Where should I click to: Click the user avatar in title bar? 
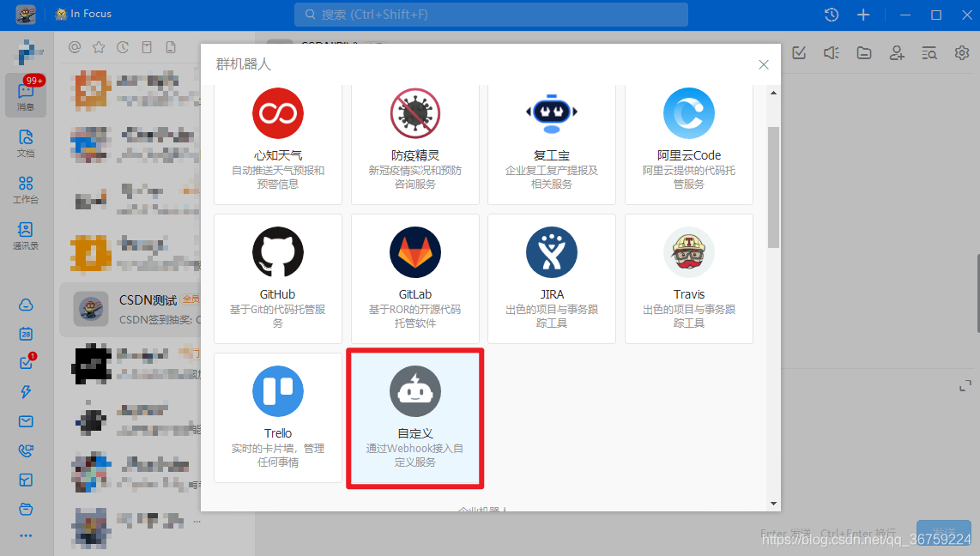(x=26, y=15)
